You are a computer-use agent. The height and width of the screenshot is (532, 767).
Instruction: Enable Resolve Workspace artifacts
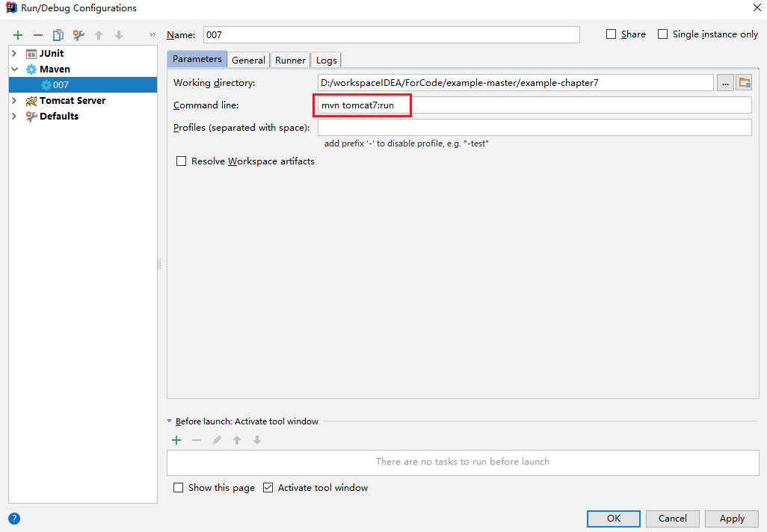click(x=181, y=161)
